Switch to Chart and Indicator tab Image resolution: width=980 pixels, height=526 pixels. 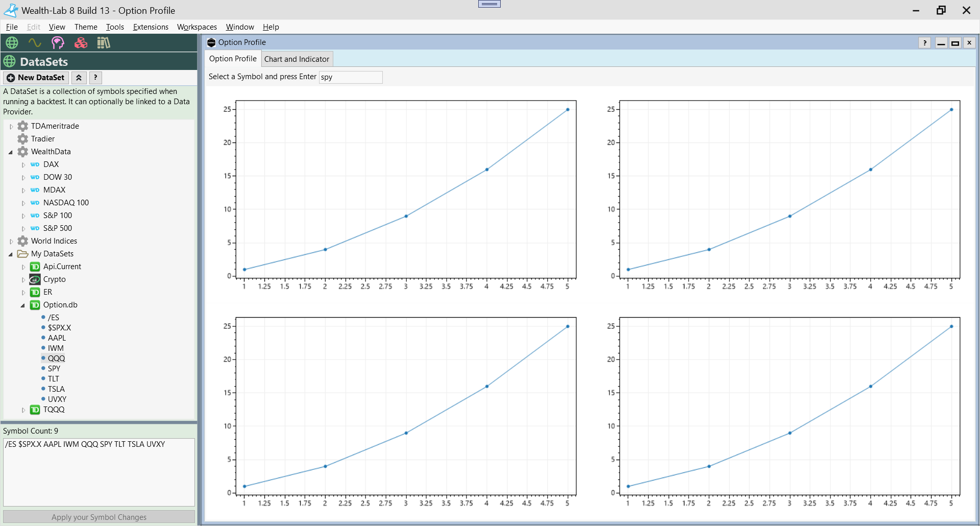297,59
